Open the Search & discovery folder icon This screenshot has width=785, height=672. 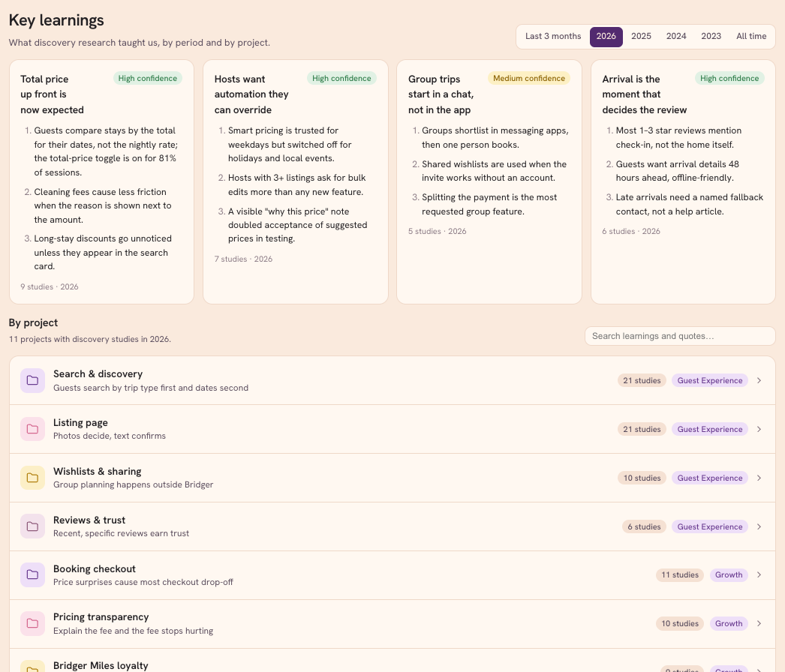coord(32,380)
